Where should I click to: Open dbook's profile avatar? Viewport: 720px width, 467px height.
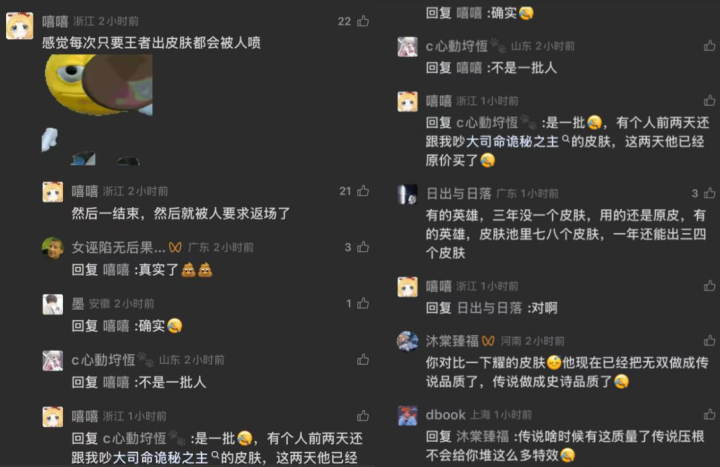[x=407, y=416]
